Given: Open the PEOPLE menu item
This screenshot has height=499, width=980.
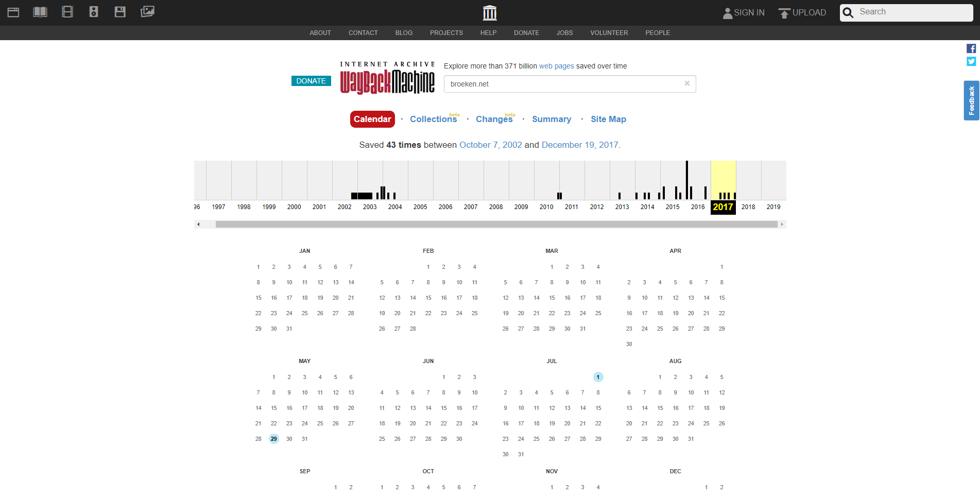Looking at the screenshot, I should (658, 33).
